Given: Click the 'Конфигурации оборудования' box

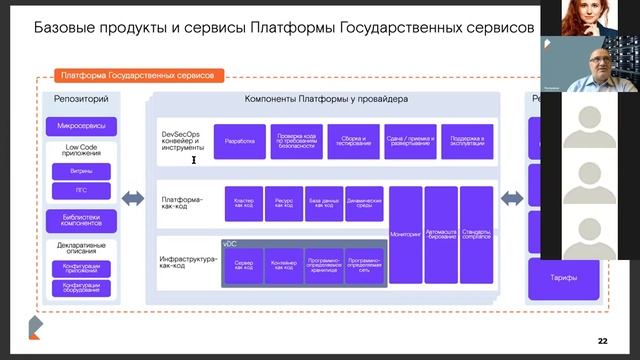Looking at the screenshot, I should pos(81,288).
